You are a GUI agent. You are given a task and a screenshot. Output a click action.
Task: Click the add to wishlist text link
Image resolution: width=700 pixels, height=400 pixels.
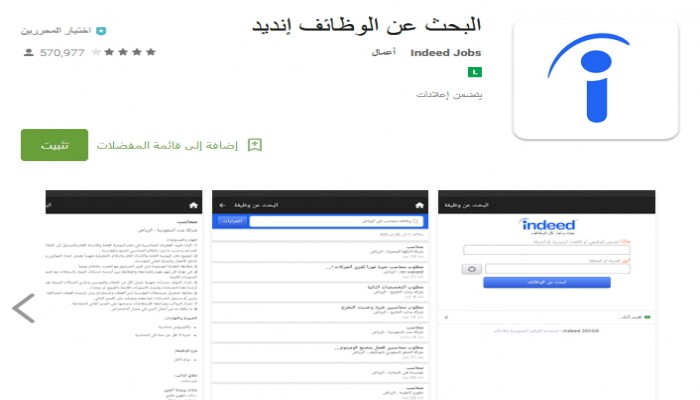point(167,146)
